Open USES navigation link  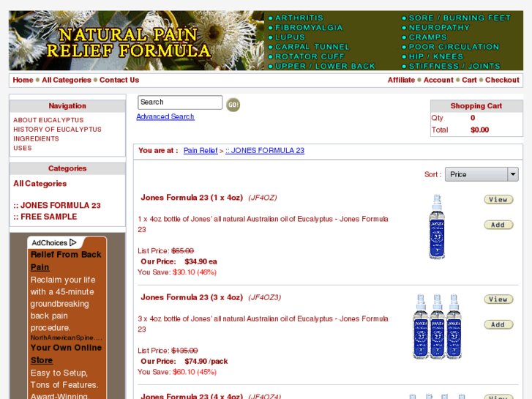(x=23, y=148)
